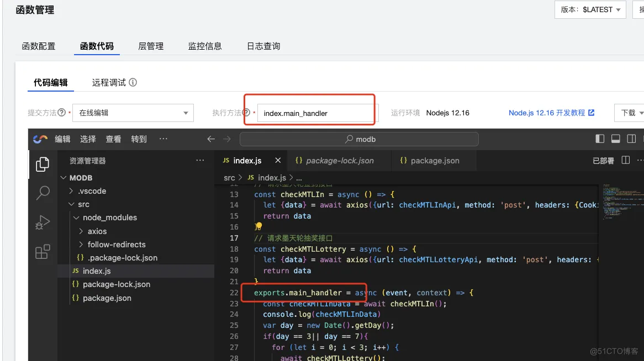Open the 编辑 menu

pyautogui.click(x=62, y=139)
